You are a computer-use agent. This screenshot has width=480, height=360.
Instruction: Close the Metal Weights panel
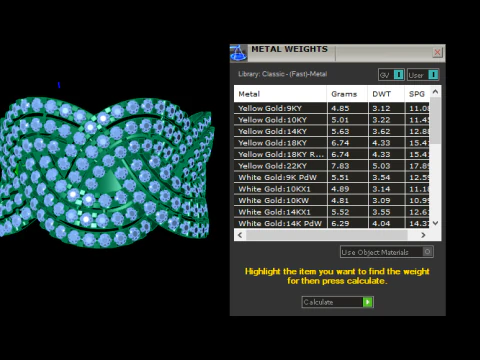437,52
